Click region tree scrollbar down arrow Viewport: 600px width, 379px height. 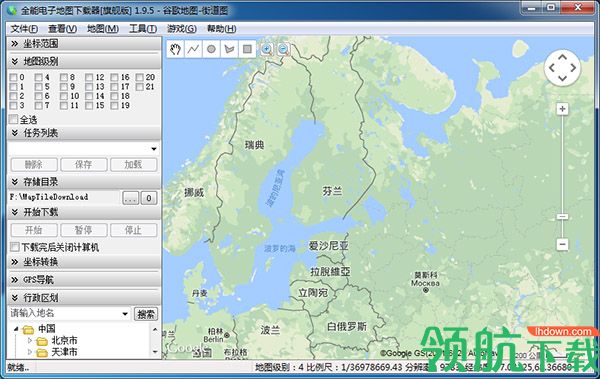[x=155, y=352]
